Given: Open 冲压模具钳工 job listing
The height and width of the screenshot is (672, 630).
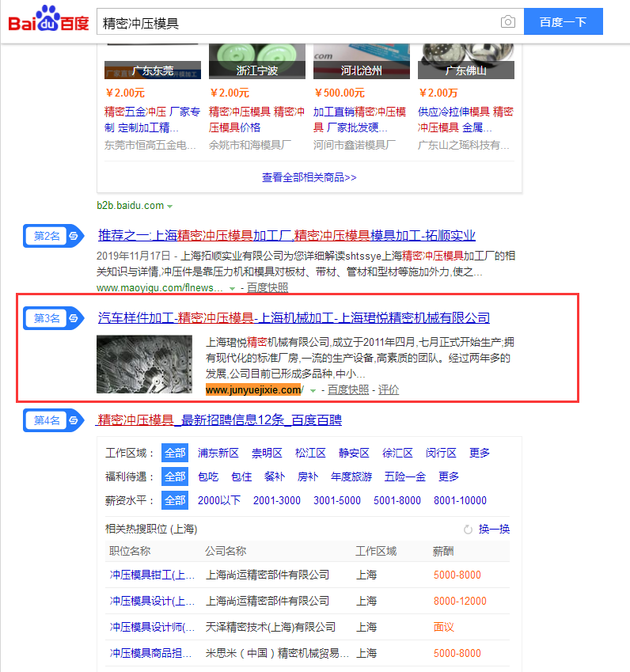Looking at the screenshot, I should coord(152,575).
